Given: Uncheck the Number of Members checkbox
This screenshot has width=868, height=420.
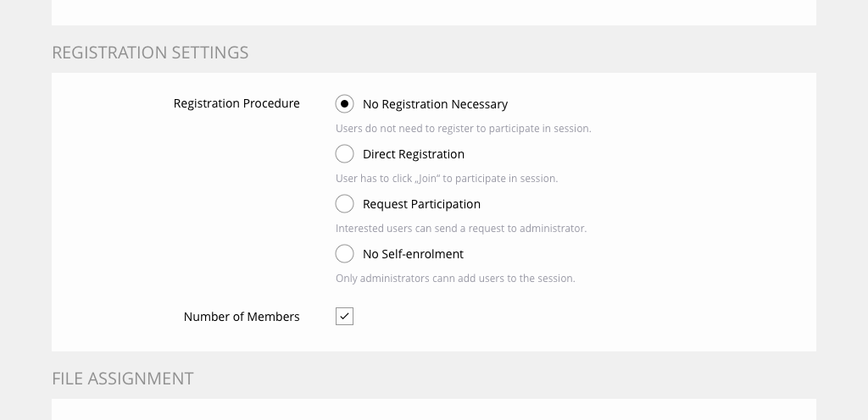Looking at the screenshot, I should coord(344,317).
